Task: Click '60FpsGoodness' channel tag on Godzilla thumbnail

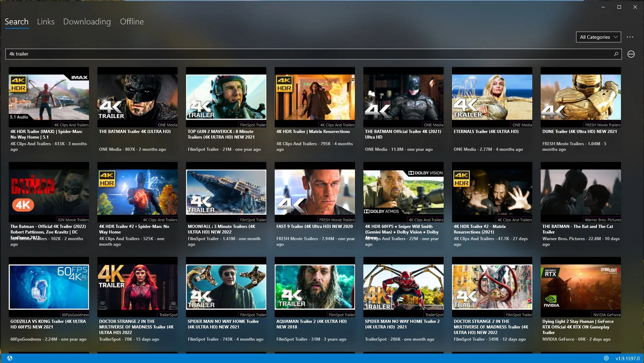Action: 75,315
